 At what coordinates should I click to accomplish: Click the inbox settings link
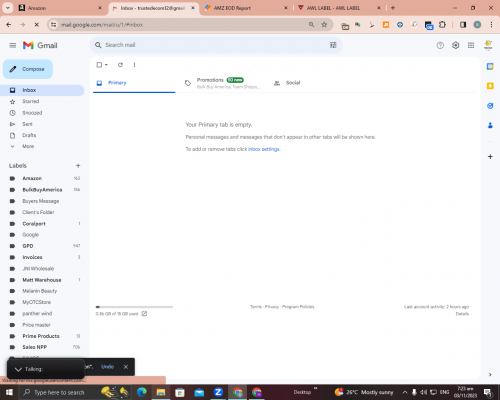point(264,149)
